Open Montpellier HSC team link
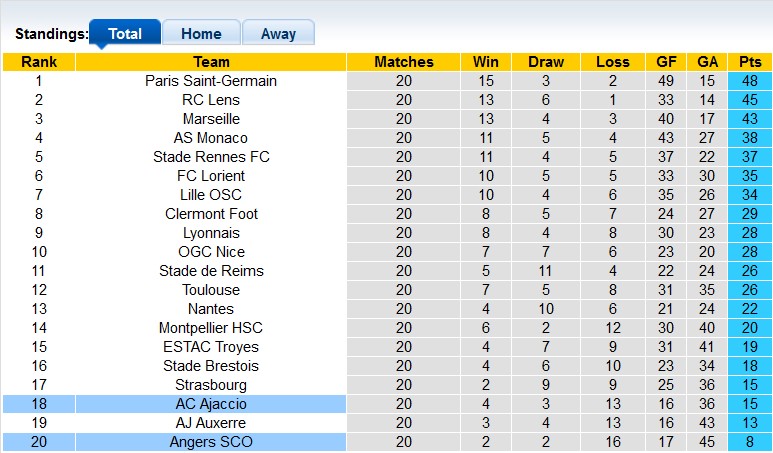Viewport: 773px width, 453px height. click(x=211, y=328)
